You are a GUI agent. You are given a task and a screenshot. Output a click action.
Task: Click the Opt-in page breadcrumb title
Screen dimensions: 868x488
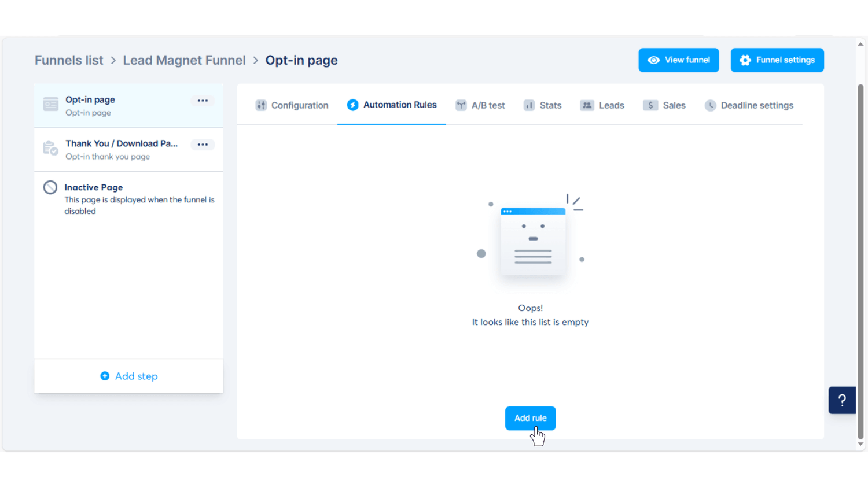301,60
